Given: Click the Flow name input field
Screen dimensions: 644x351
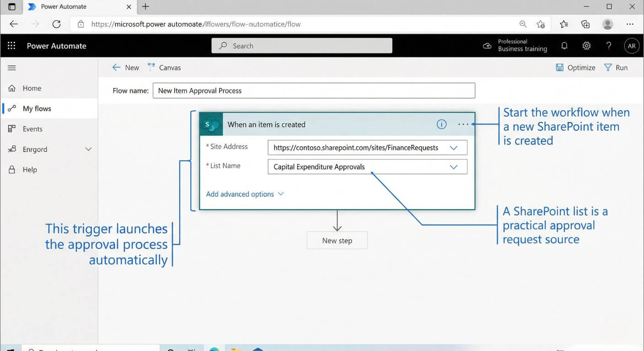Looking at the screenshot, I should [x=314, y=90].
